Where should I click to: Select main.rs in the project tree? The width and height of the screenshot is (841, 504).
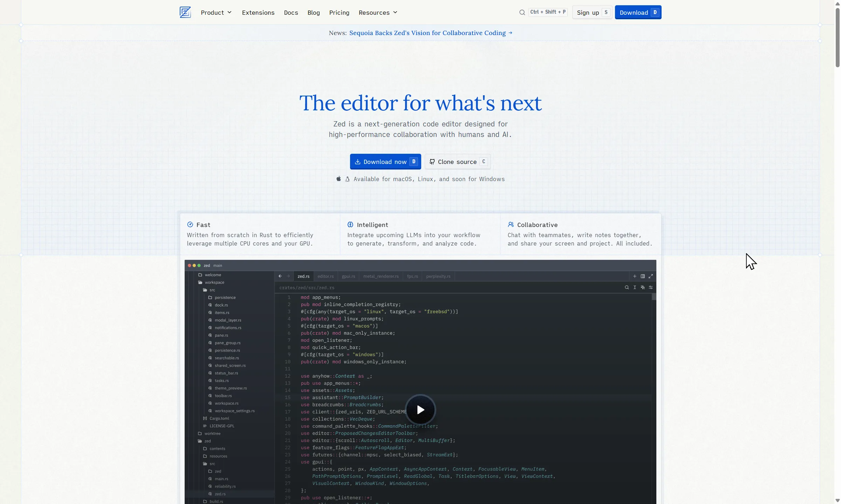coord(218,479)
